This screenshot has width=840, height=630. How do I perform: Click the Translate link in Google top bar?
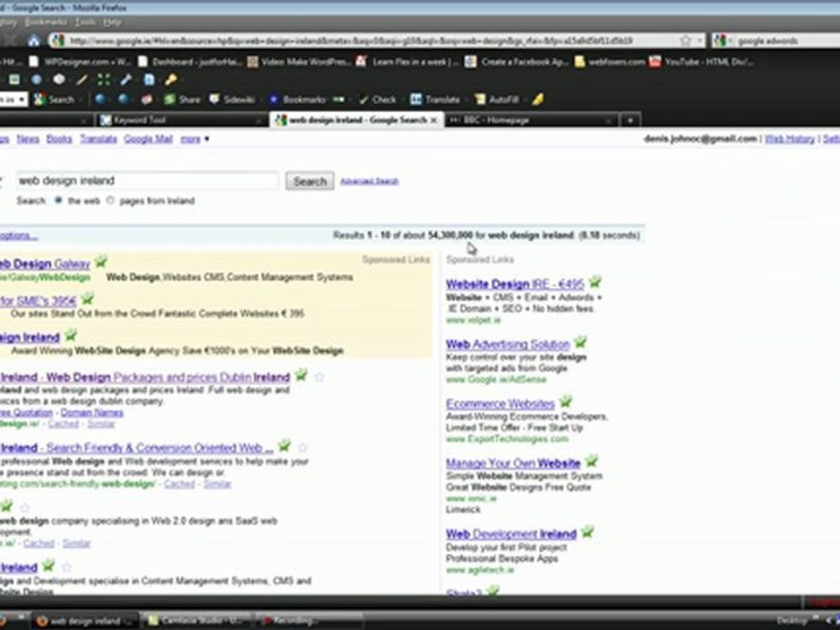coord(99,139)
